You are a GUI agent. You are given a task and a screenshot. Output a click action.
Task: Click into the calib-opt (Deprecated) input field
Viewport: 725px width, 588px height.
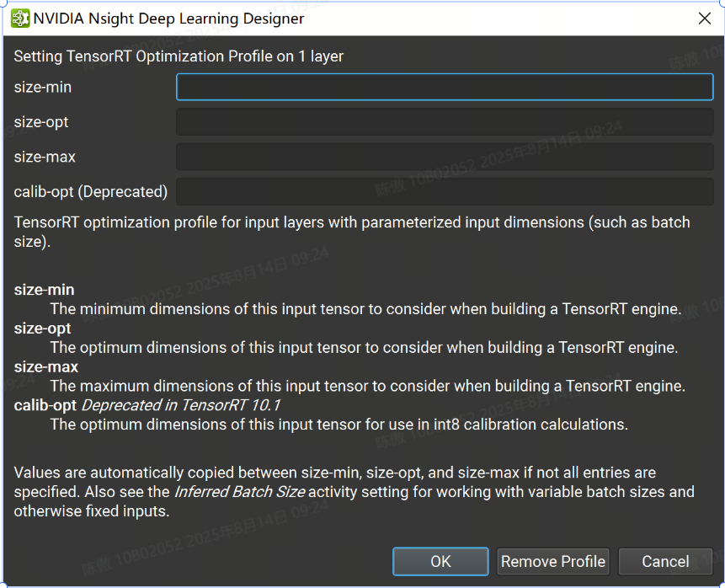[445, 191]
